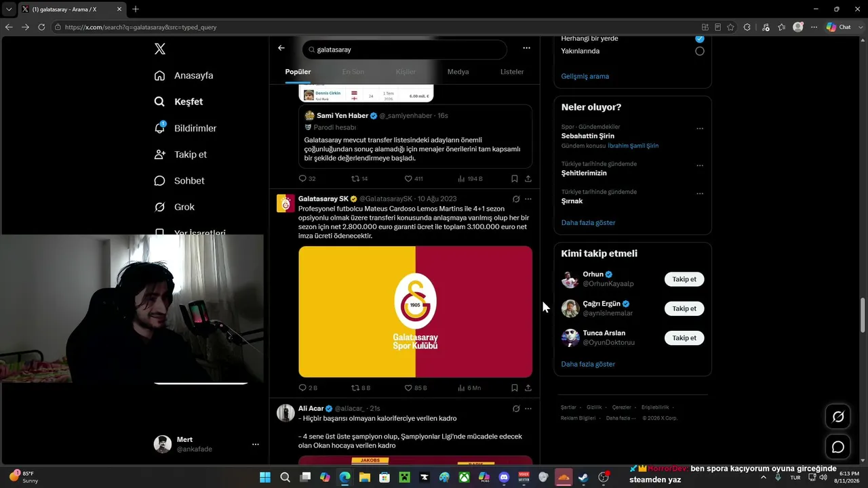
Task: Click the page scrollbar thumb
Action: tap(863, 314)
